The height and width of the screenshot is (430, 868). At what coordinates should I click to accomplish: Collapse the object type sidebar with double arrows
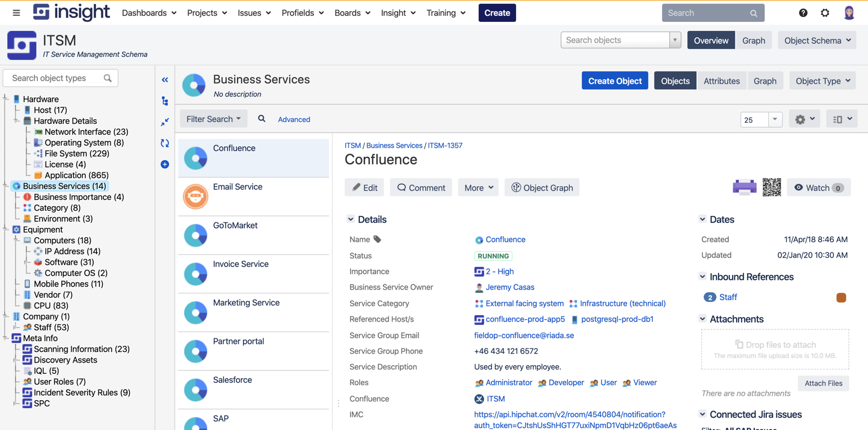point(165,80)
